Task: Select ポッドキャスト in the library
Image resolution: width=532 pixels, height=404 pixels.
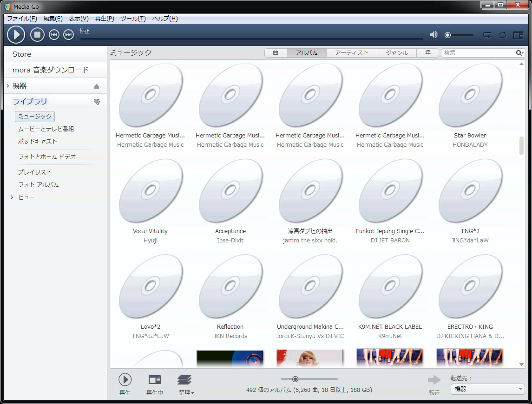Action: (x=37, y=142)
